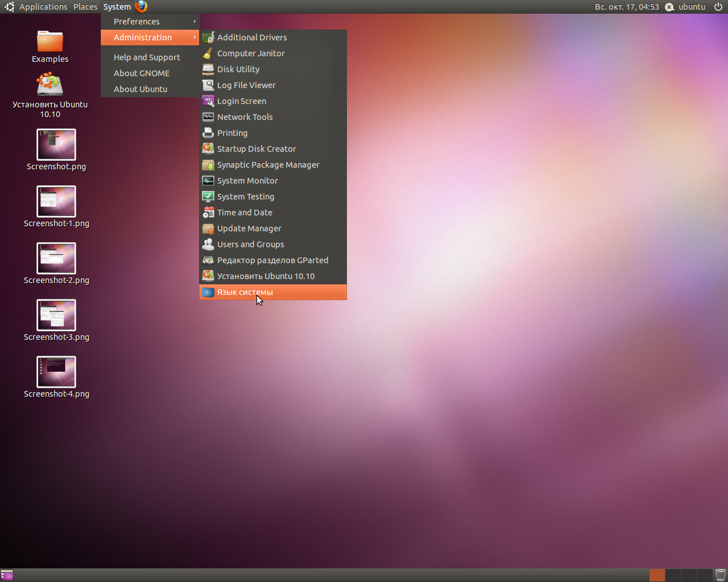The height and width of the screenshot is (582, 728).
Task: Collapse the Administration submenu
Action: coord(150,38)
